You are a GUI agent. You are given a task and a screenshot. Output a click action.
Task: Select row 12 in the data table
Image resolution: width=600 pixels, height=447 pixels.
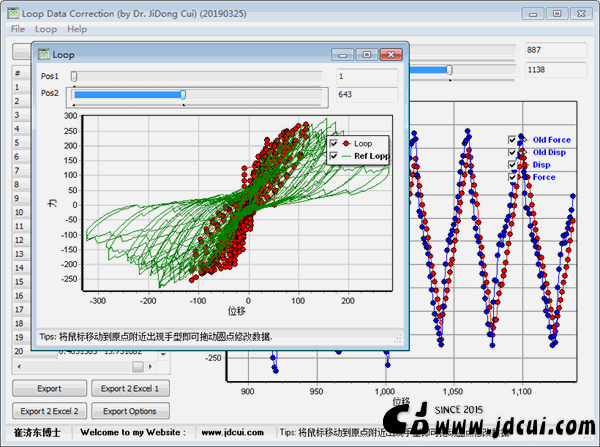coord(21,240)
